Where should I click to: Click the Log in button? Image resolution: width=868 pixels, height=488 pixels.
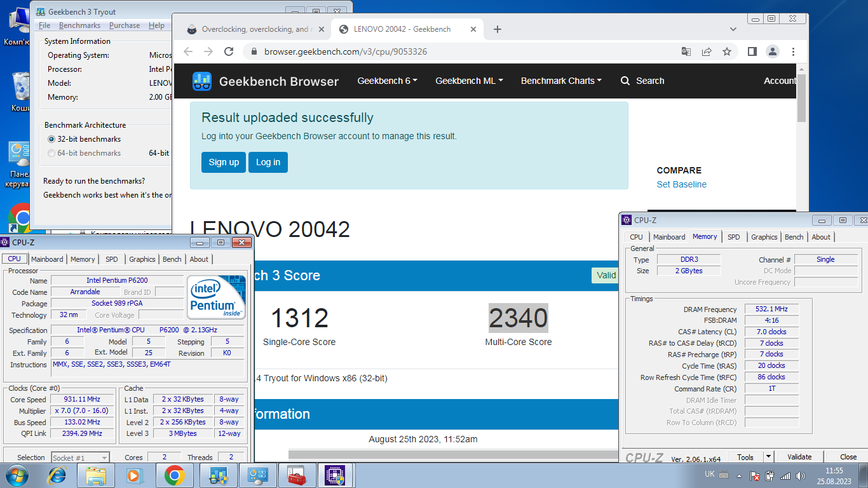[268, 162]
